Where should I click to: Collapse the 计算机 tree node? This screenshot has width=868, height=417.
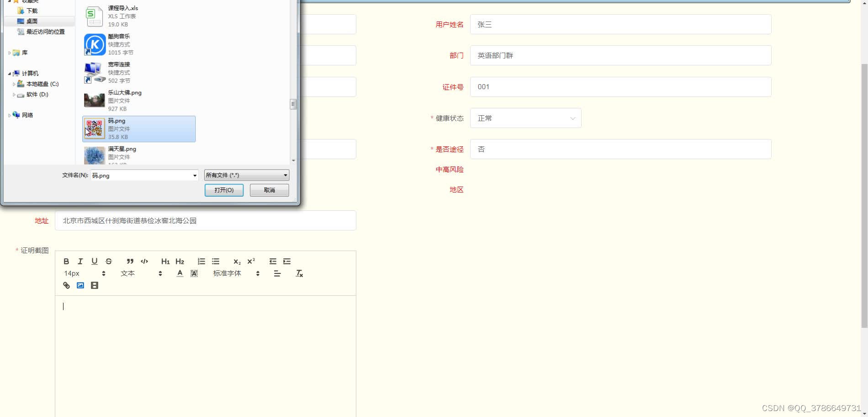click(x=10, y=74)
